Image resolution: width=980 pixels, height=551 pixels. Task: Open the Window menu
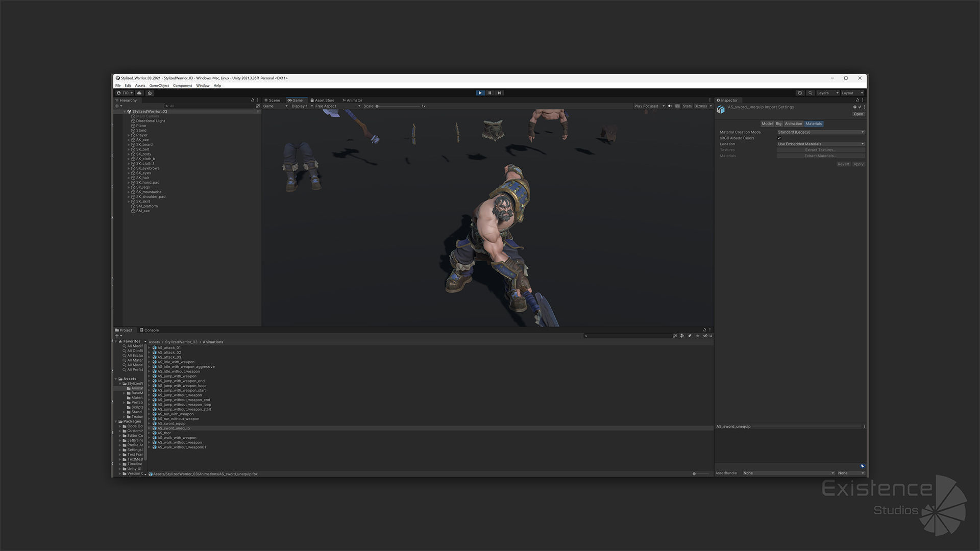(203, 86)
